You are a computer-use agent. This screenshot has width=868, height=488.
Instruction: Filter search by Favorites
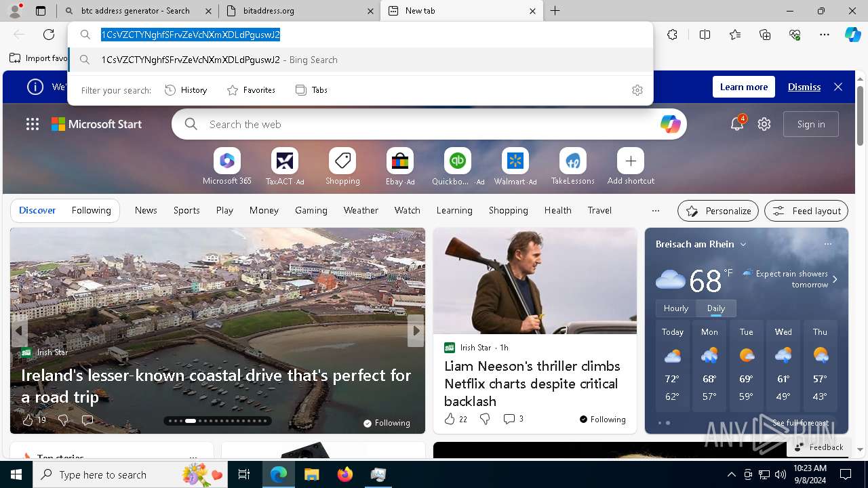pyautogui.click(x=251, y=90)
